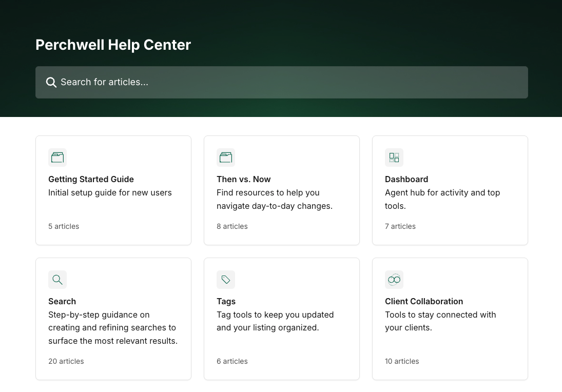Open the Dashboard collection title
Screen dimensions: 562x392
tap(406, 179)
